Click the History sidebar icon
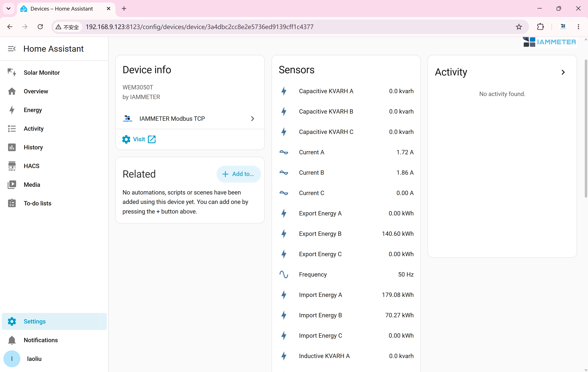Screen dimensions: 588x372 click(x=12, y=147)
